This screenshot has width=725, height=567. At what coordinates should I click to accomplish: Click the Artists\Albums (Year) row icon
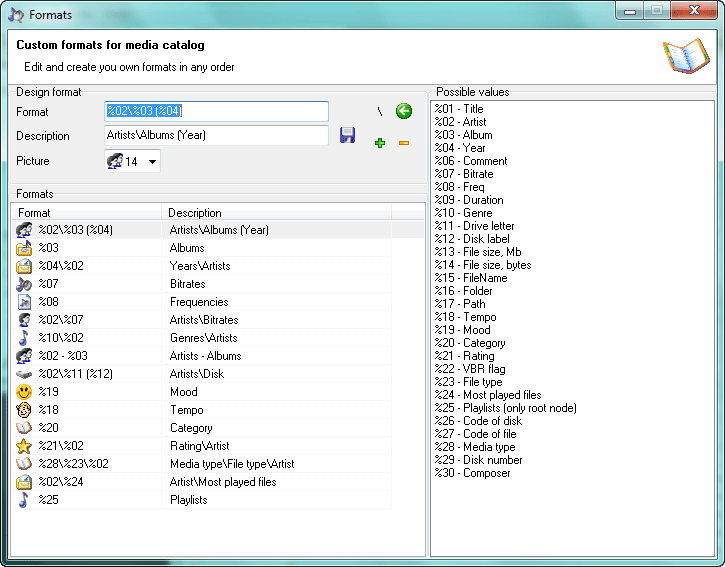24,230
